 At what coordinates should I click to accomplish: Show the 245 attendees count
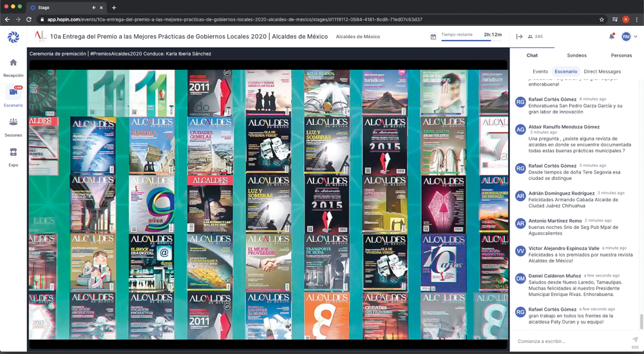(x=536, y=37)
